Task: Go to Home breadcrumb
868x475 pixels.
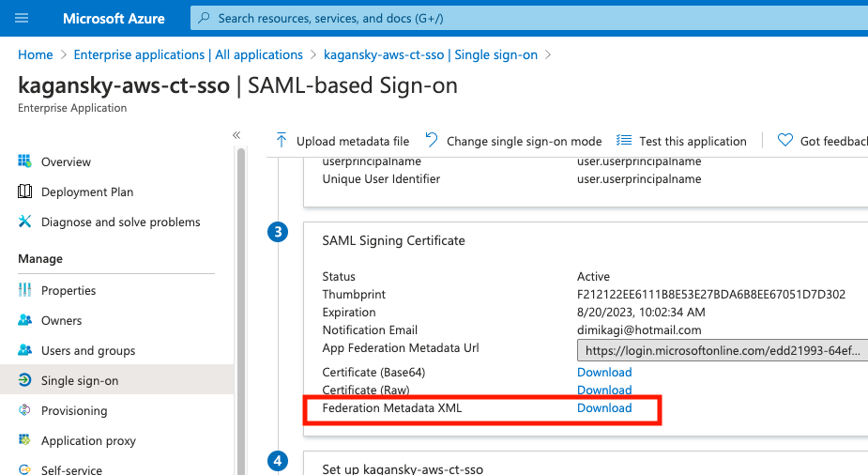Action: [x=36, y=54]
